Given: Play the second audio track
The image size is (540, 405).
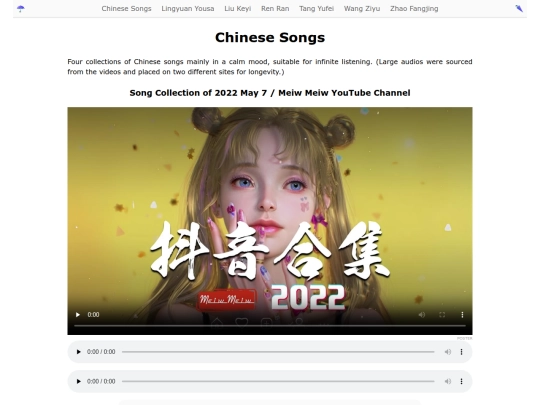Looking at the screenshot, I should [79, 381].
